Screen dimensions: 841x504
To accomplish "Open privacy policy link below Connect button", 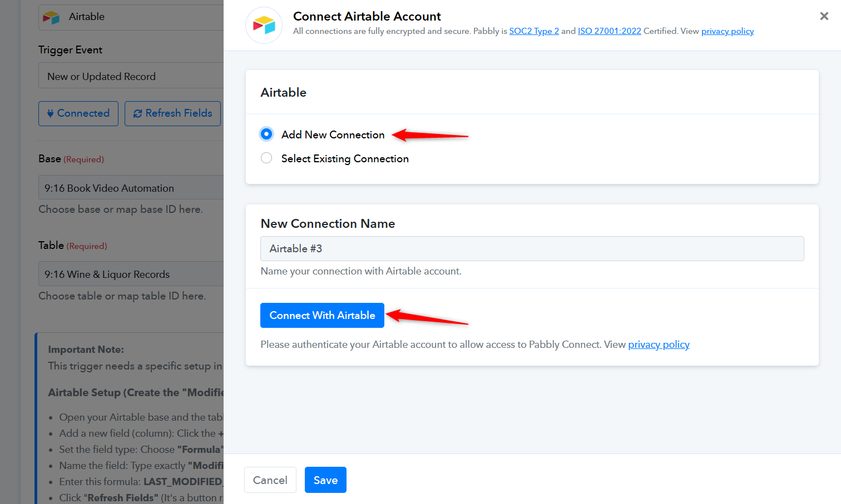I will pos(659,345).
